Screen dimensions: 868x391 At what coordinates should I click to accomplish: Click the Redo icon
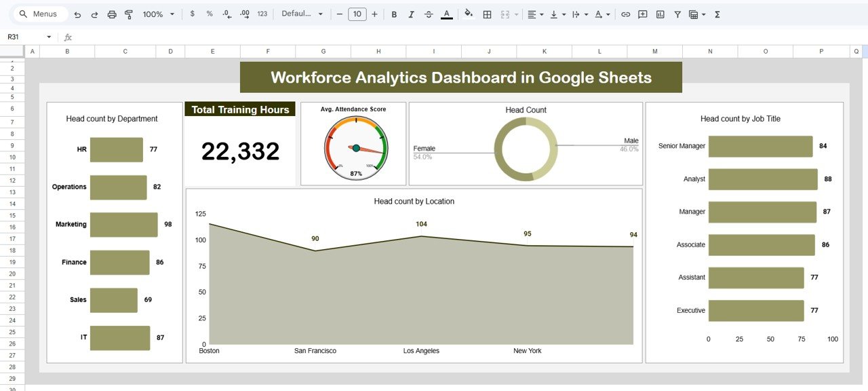tap(94, 14)
